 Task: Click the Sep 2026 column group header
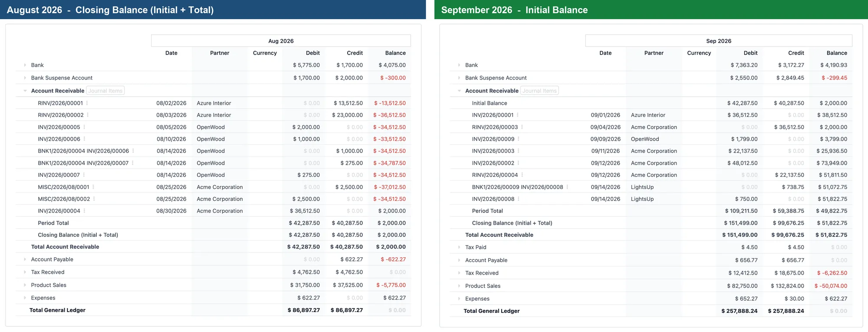tap(719, 41)
